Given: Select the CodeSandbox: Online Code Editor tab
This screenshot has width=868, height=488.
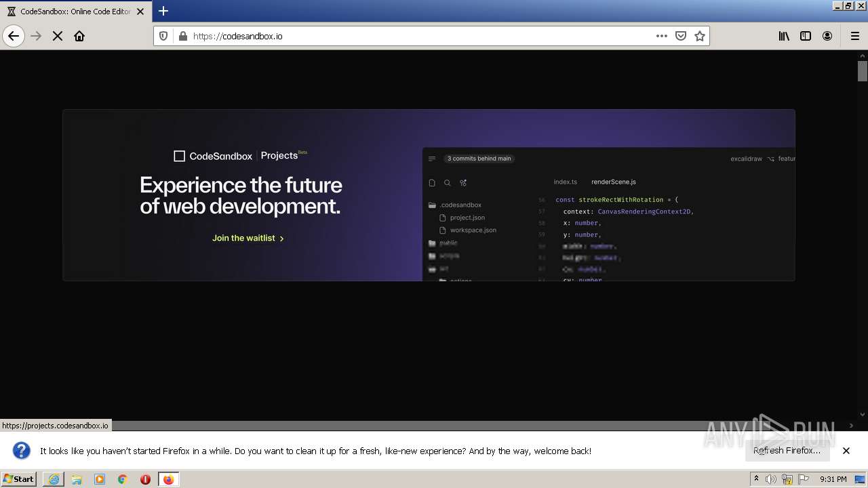Looking at the screenshot, I should click(x=75, y=12).
